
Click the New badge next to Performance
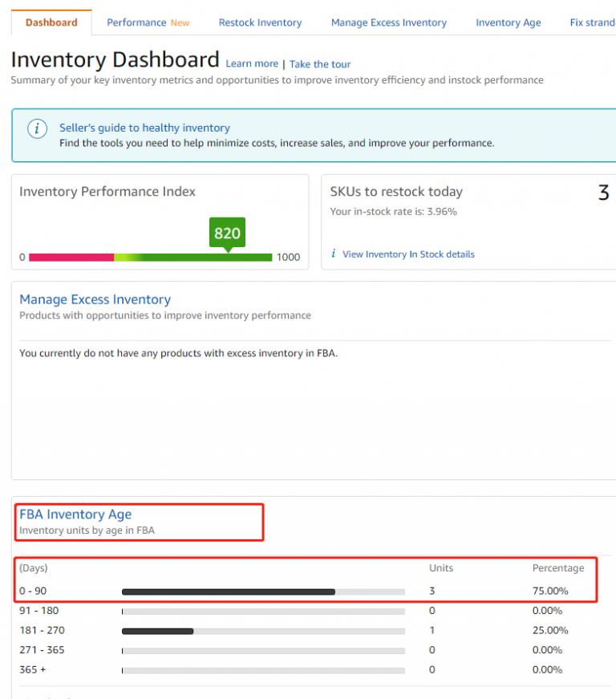[180, 22]
